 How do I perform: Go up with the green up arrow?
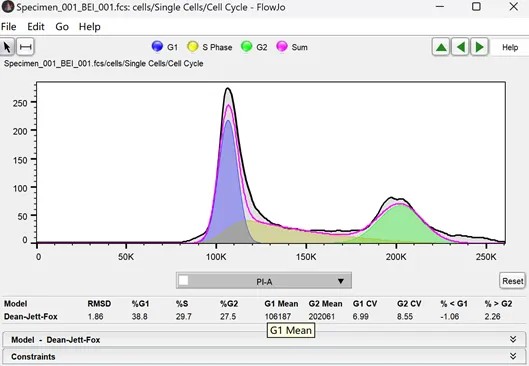click(x=441, y=47)
